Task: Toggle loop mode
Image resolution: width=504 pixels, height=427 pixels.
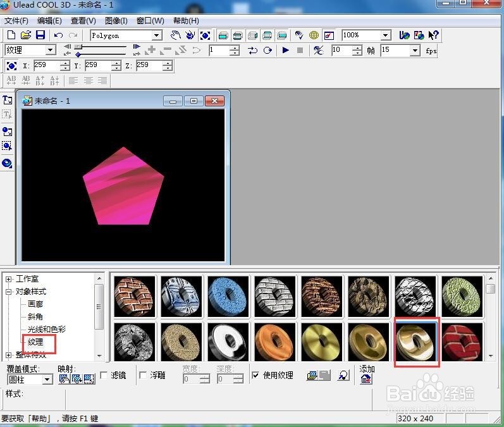Action: (267, 50)
